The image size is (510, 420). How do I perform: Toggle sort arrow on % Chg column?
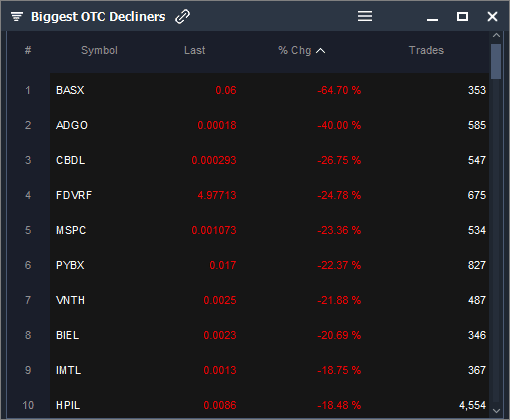[320, 51]
